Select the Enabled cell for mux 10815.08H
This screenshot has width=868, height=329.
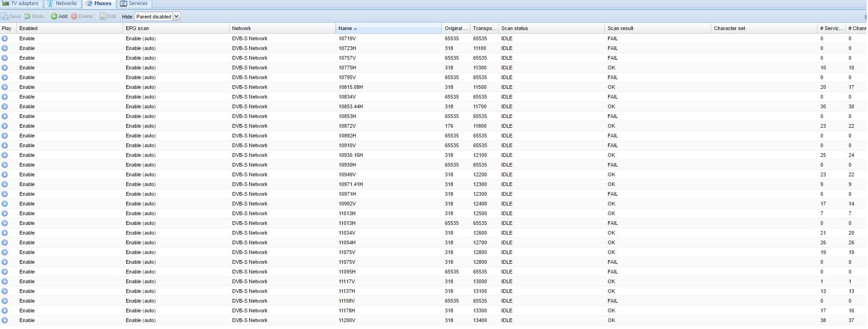pos(27,87)
